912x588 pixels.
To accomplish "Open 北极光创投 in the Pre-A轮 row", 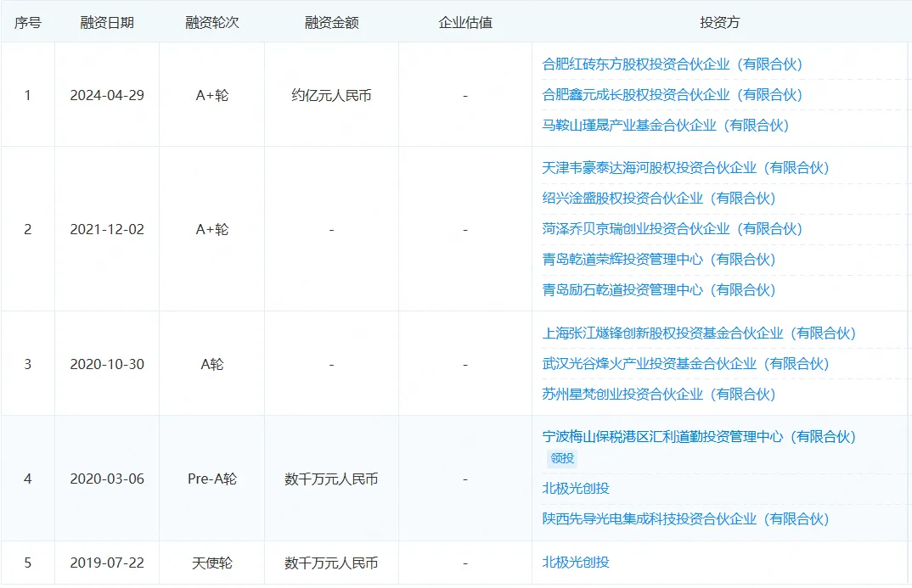I will coord(576,488).
